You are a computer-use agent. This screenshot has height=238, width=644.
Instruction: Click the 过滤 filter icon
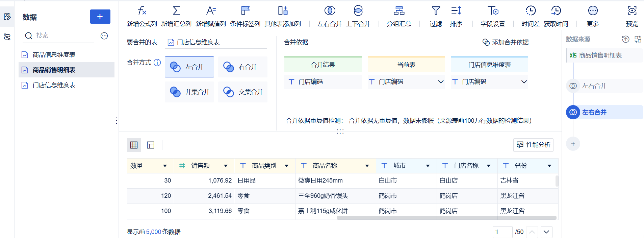coord(436,11)
